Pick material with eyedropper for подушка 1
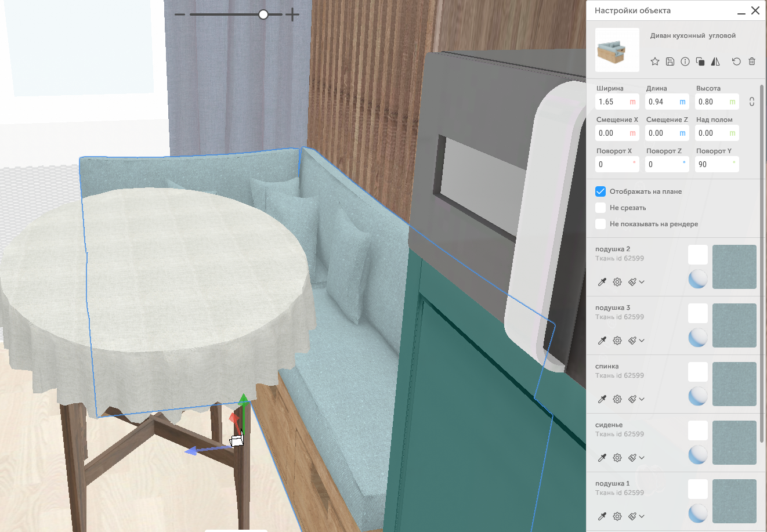 pyautogui.click(x=602, y=516)
